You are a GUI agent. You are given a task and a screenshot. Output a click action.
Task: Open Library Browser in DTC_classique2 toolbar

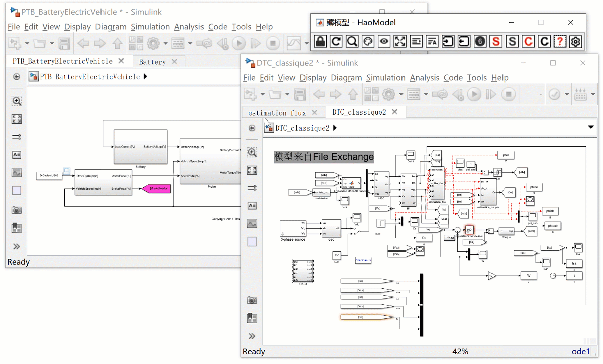point(371,94)
